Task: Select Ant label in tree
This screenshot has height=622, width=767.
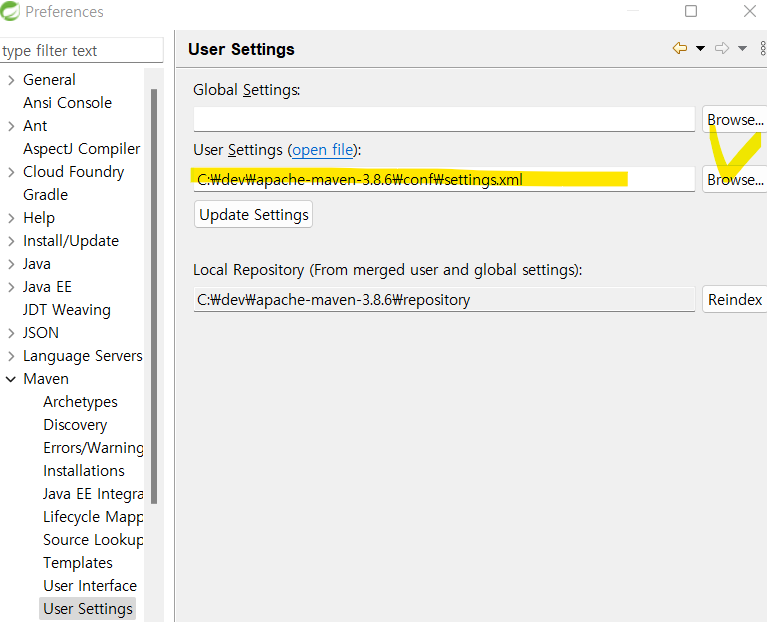Action: pyautogui.click(x=35, y=126)
